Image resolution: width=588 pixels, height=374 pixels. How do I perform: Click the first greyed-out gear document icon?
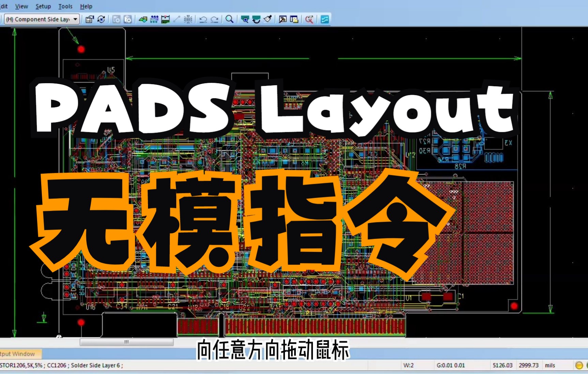[x=116, y=19]
